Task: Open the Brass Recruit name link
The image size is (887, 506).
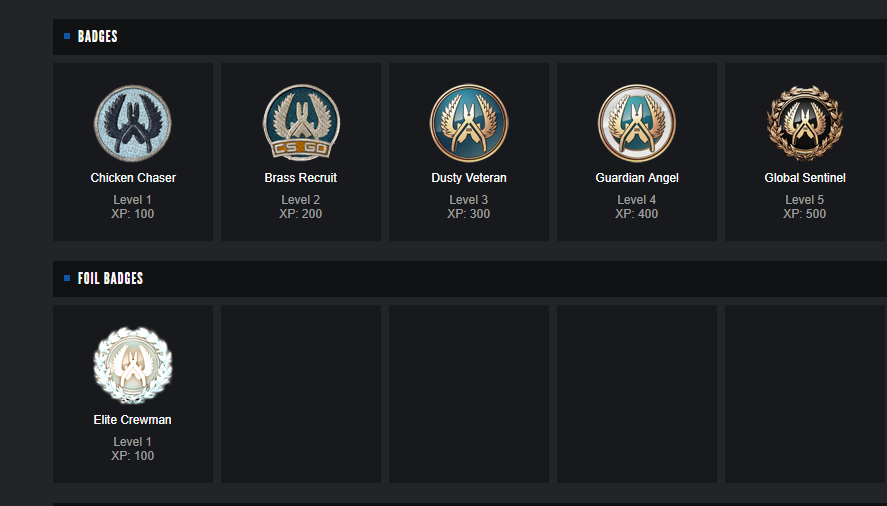Action: (x=301, y=178)
